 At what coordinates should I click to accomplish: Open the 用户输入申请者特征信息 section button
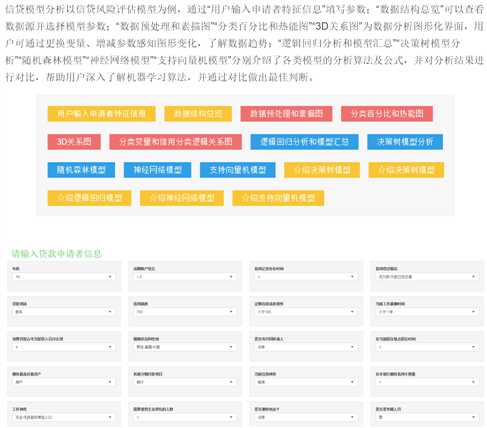click(101, 114)
